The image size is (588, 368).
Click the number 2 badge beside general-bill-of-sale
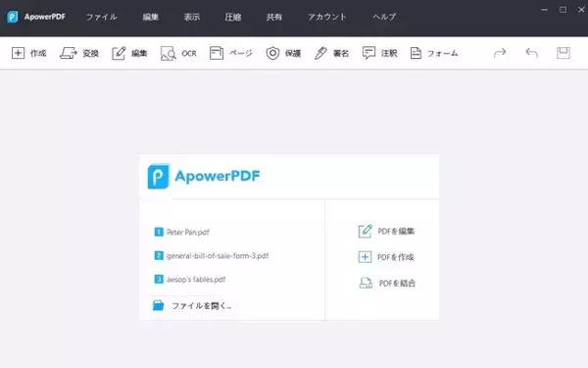click(159, 256)
